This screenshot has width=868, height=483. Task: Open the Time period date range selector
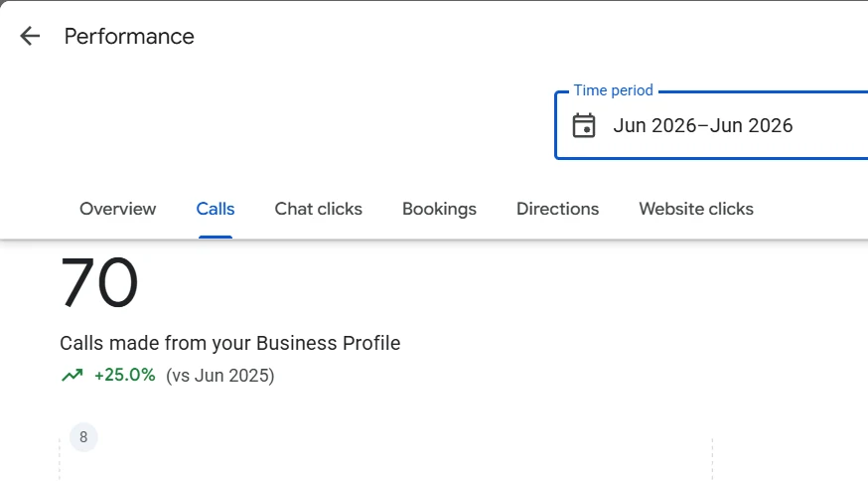[x=711, y=125]
